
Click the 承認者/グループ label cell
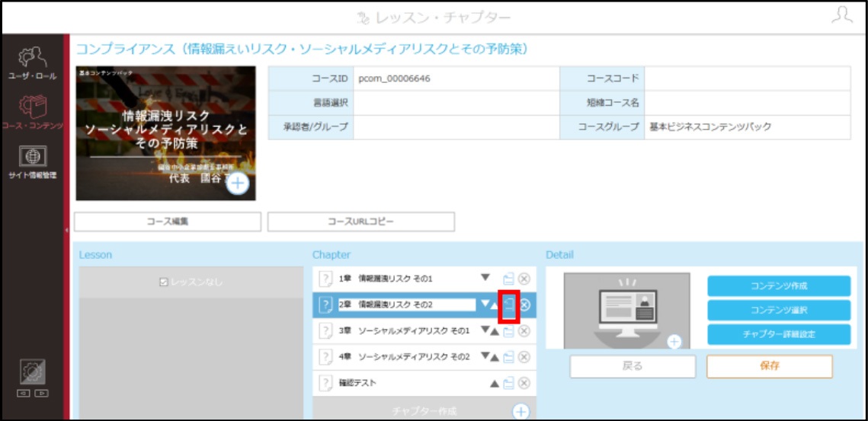coord(311,127)
